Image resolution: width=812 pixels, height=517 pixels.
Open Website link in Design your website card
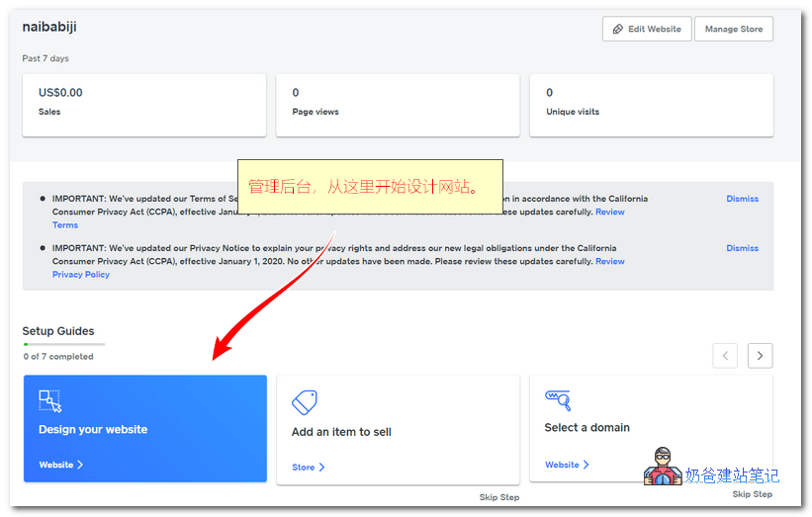point(60,465)
